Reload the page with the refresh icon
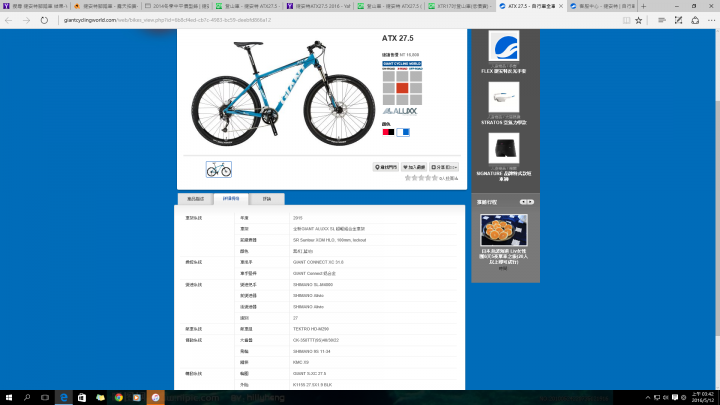 pyautogui.click(x=44, y=20)
